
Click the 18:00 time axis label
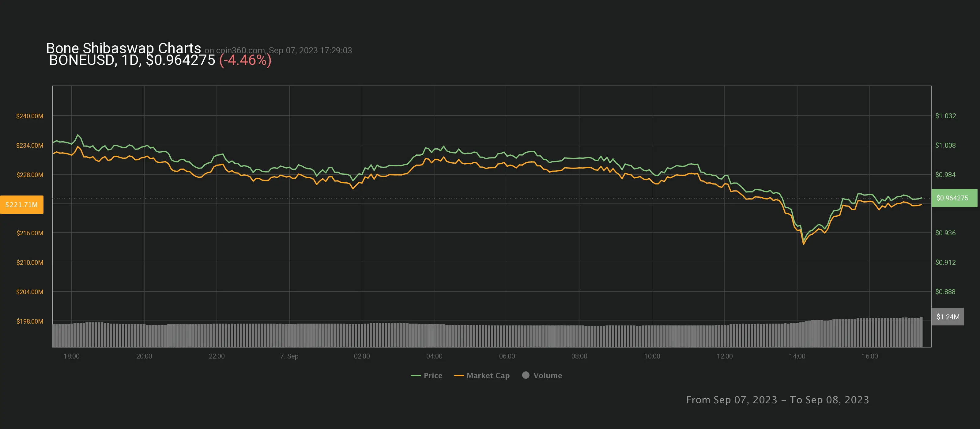pos(72,356)
